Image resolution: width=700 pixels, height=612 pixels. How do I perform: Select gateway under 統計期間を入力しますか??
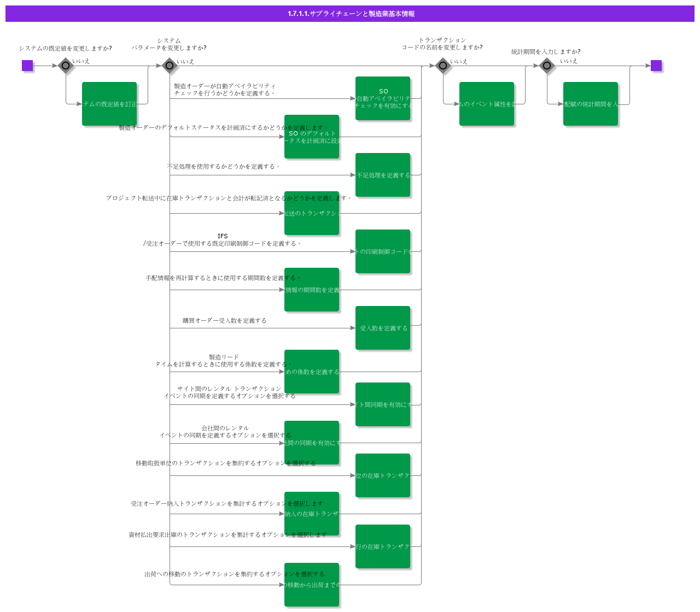(547, 66)
